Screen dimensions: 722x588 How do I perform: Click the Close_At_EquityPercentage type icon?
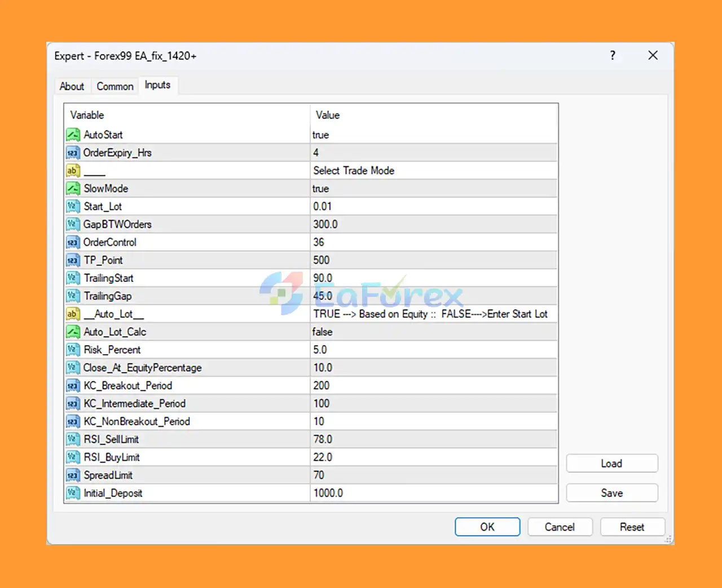[73, 368]
